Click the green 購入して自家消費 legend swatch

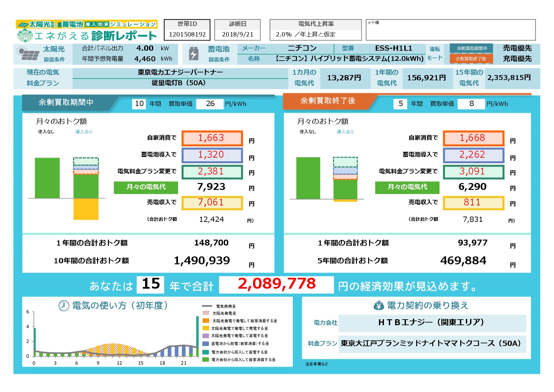point(206,360)
